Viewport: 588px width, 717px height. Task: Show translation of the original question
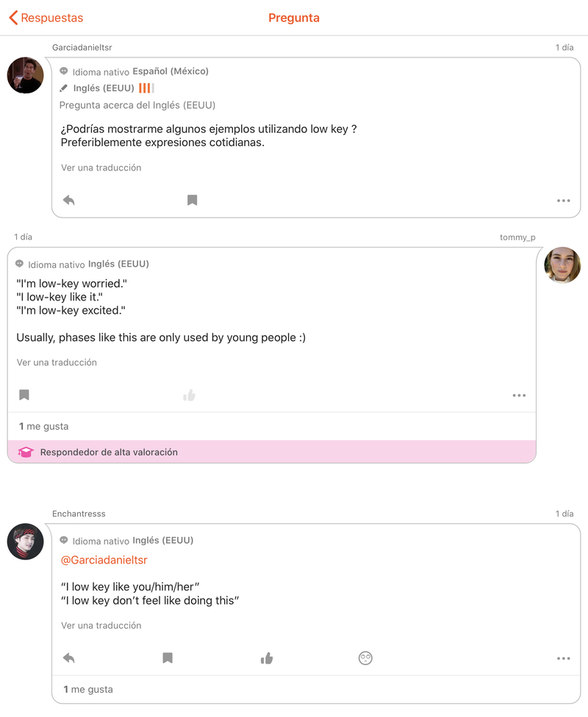(101, 167)
